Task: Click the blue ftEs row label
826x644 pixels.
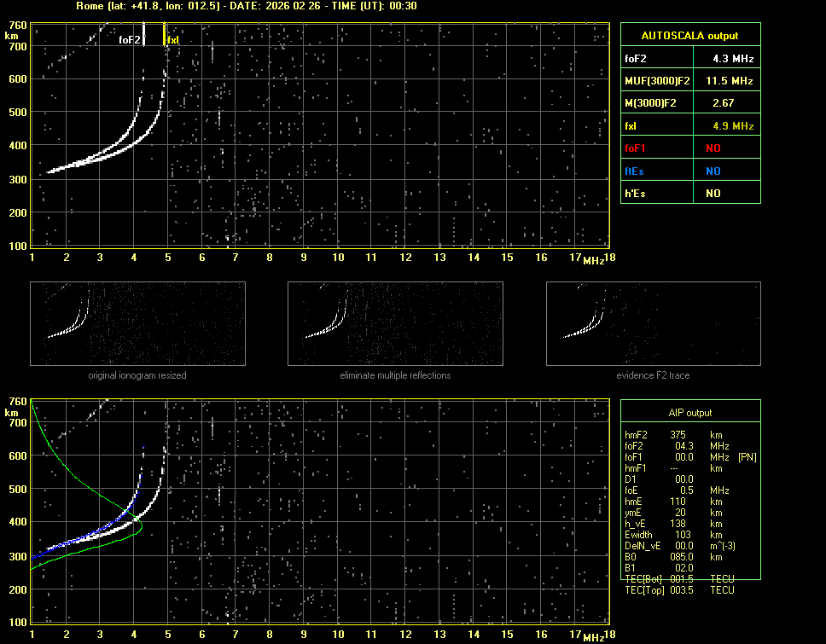Action: click(635, 171)
